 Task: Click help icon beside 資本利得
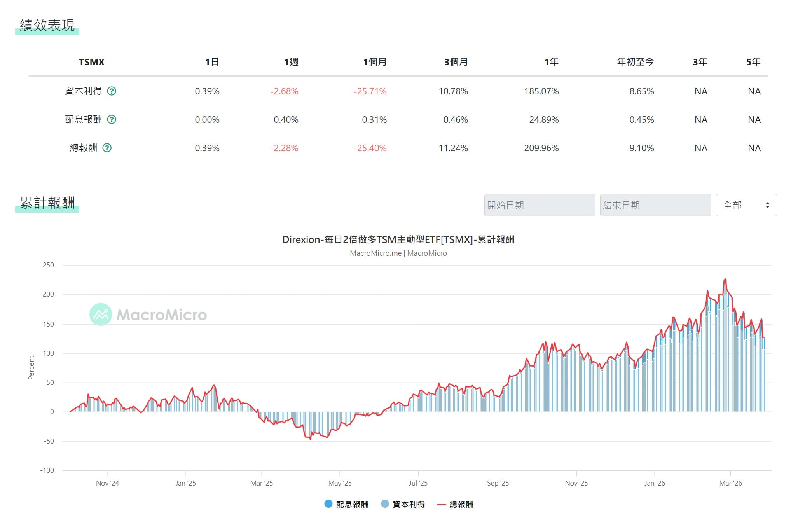pos(112,91)
